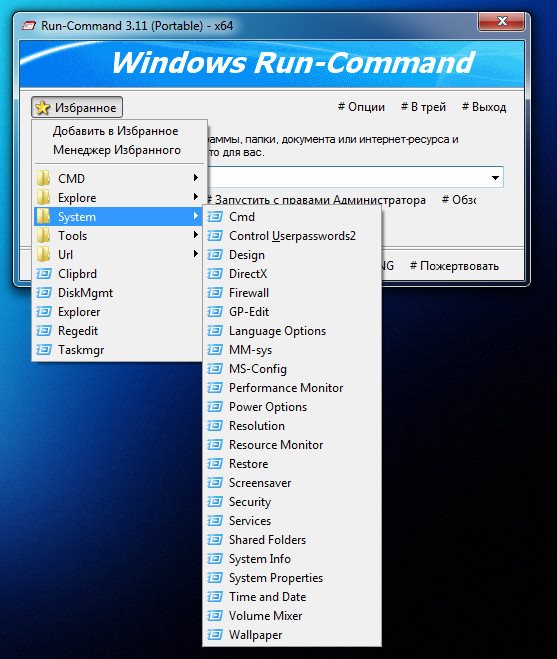Click the CMD folder icon

click(x=43, y=178)
